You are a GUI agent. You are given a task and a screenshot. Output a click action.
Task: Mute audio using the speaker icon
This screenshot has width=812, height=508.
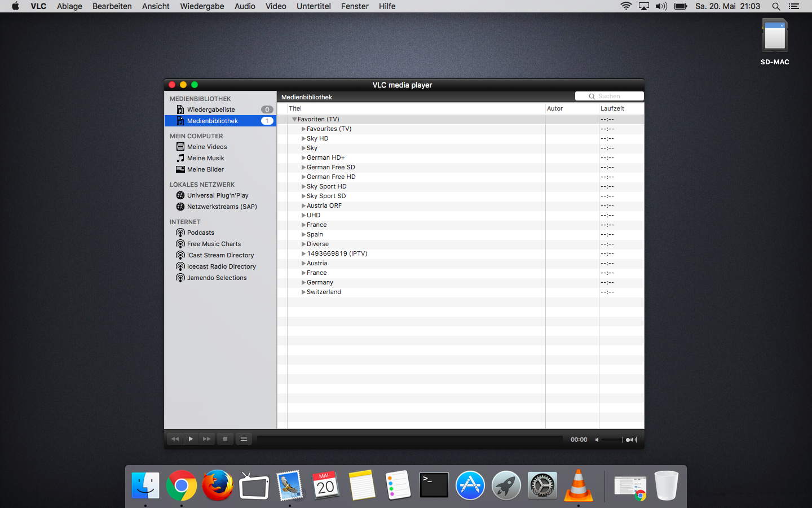[x=597, y=440]
